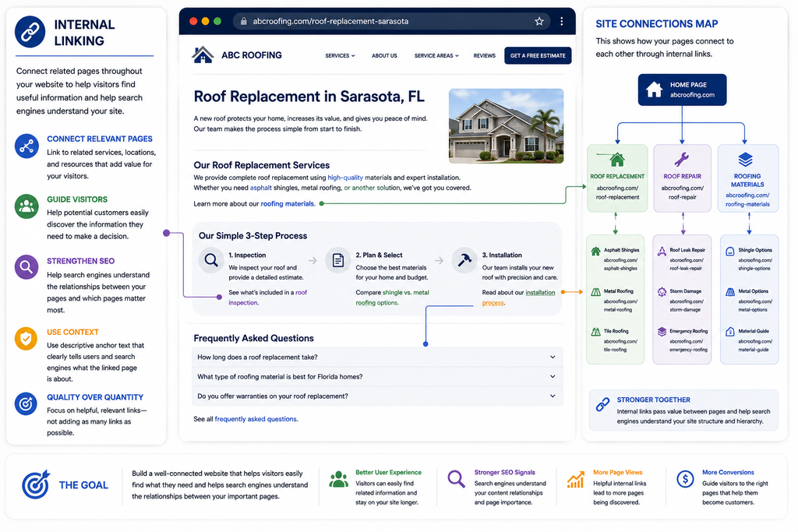
Task: Click the Plan & Select document icon
Action: click(x=338, y=260)
